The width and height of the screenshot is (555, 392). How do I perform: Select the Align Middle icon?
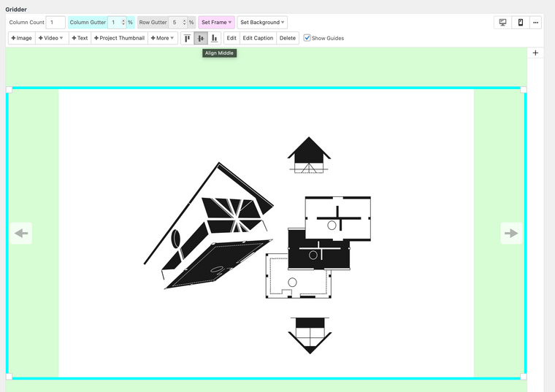(x=201, y=38)
